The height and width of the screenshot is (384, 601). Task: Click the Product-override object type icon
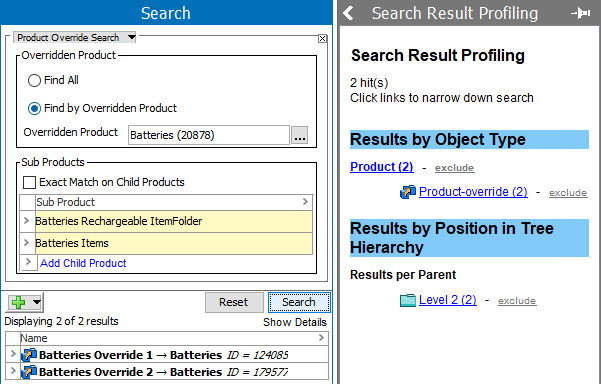coord(408,192)
